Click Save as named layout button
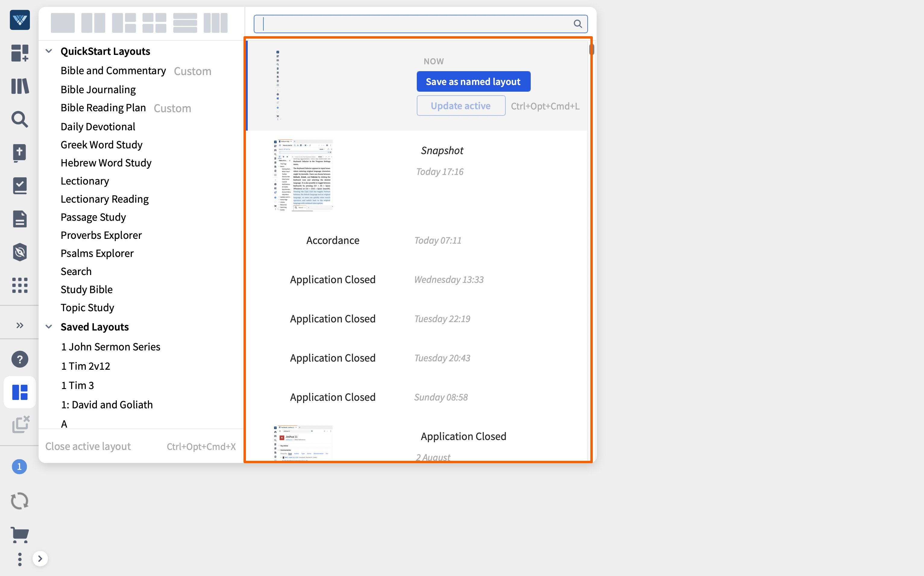Screen dimensions: 924x576 (x=473, y=81)
